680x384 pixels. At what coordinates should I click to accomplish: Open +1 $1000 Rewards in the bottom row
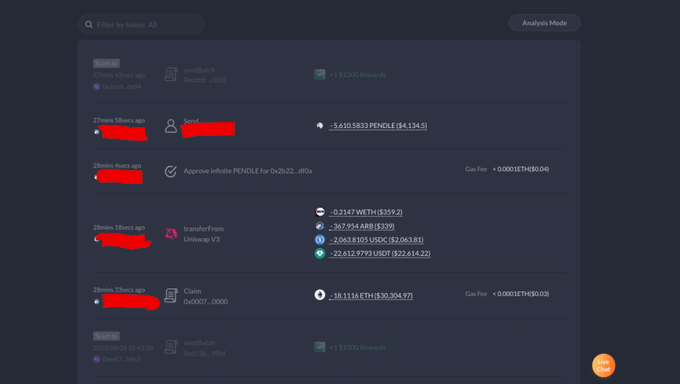point(358,348)
